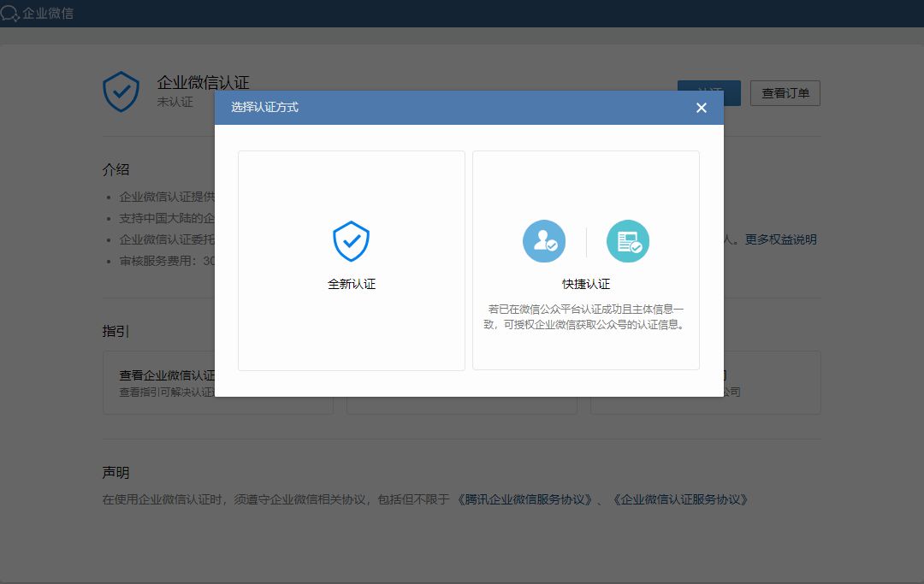The height and width of the screenshot is (584, 924).
Task: Click the person silhouette inside the avatar circle
Action: point(542,239)
